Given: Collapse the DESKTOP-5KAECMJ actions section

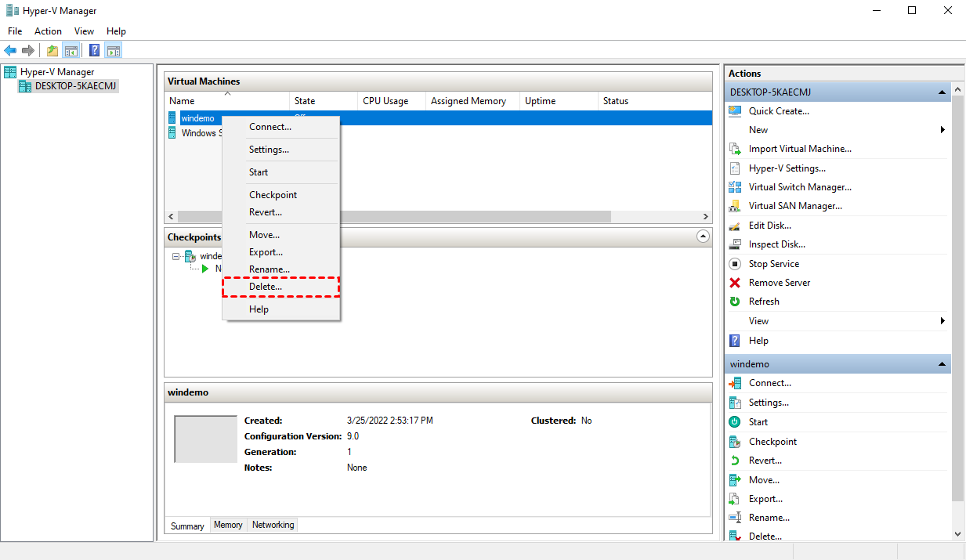Looking at the screenshot, I should (x=942, y=92).
